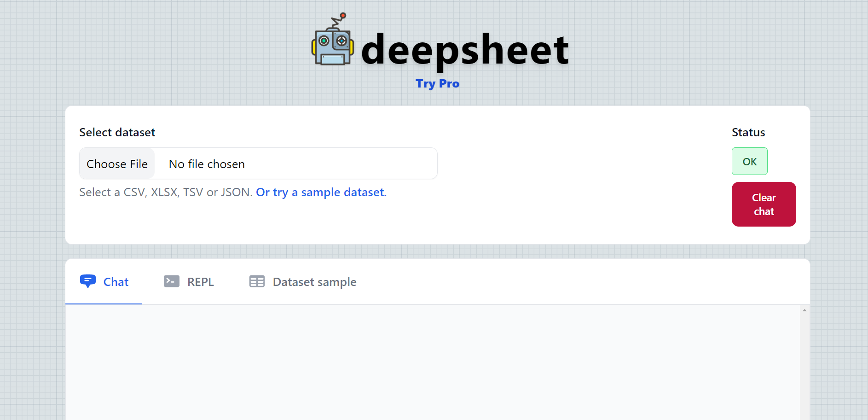Click the Dataset sample table icon
The width and height of the screenshot is (868, 420).
[x=257, y=281]
